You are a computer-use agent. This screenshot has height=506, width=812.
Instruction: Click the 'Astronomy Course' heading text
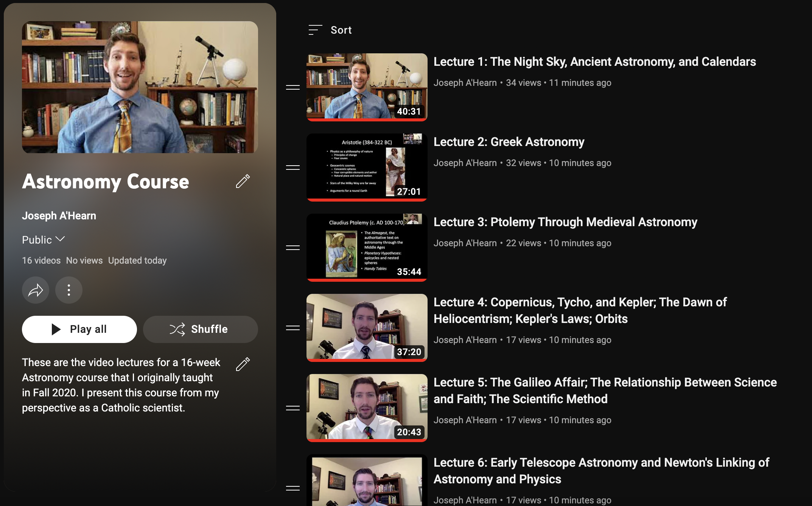coord(106,182)
